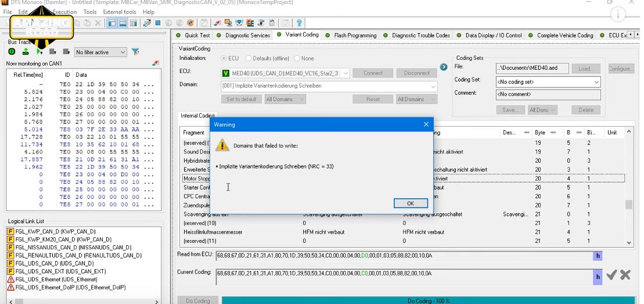Click the Delete coding set button

tap(586, 110)
